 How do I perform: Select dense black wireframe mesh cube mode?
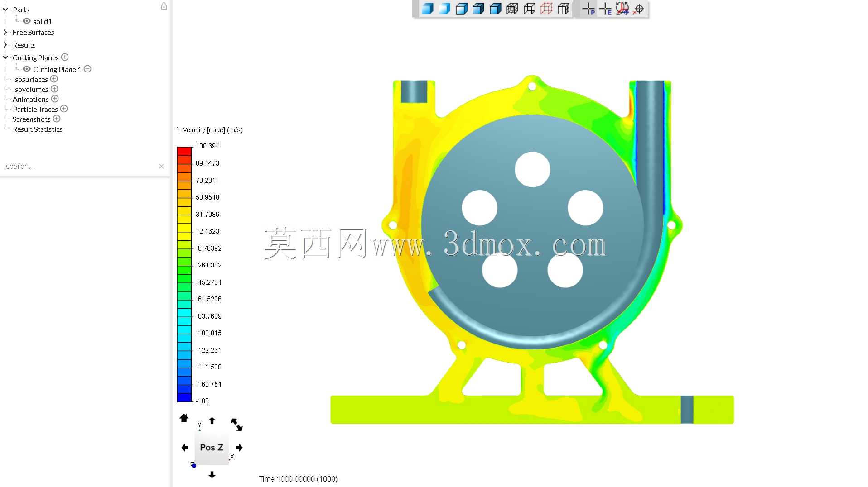pos(512,9)
